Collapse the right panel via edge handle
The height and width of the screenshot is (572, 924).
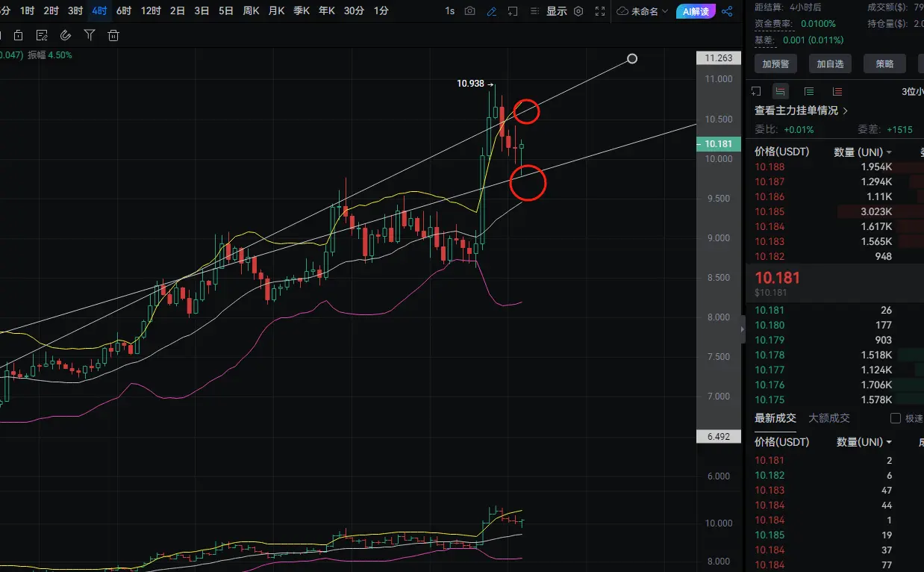click(743, 329)
